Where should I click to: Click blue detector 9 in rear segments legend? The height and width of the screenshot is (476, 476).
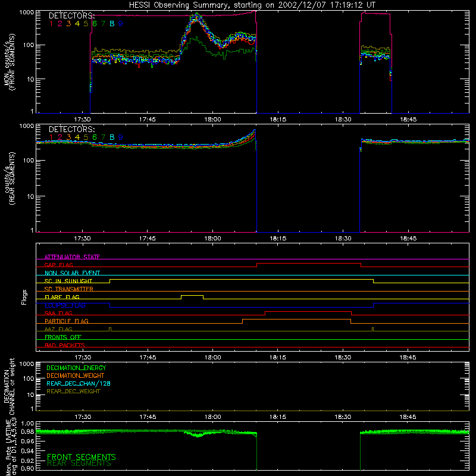pyautogui.click(x=121, y=137)
